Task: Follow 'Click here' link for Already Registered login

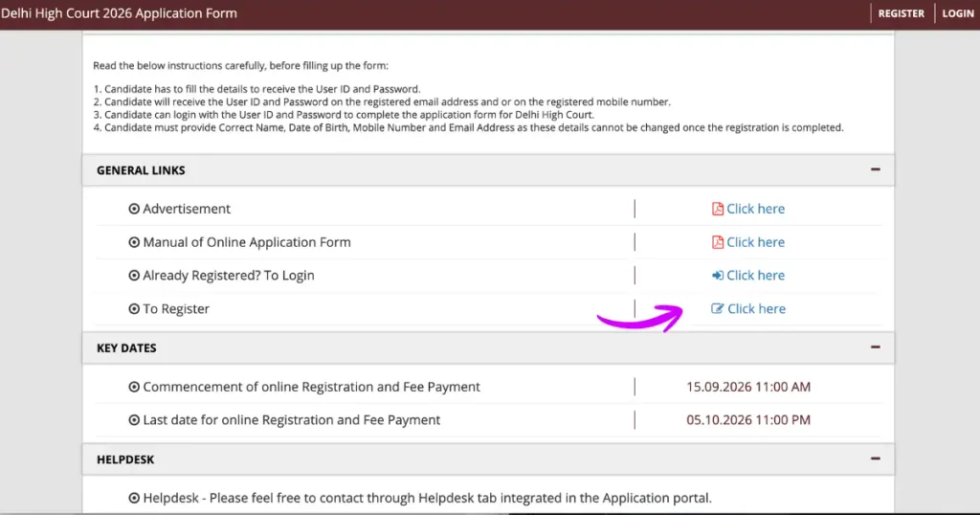Action: click(755, 275)
